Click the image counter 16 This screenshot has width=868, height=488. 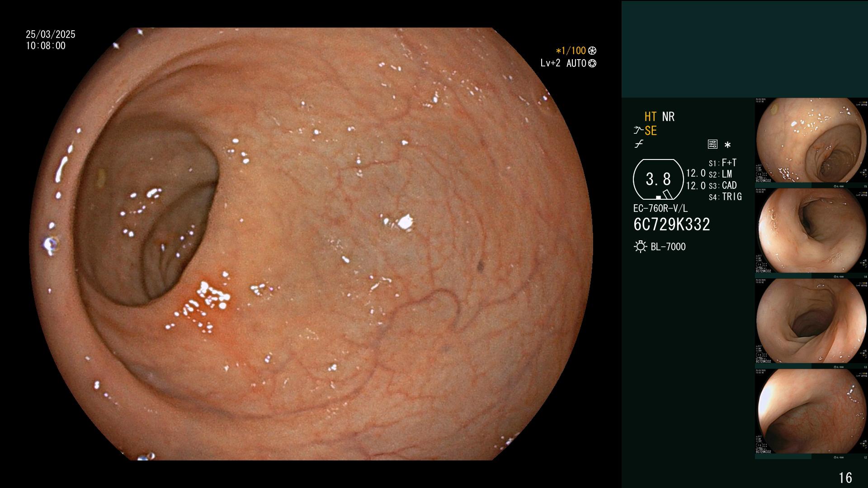click(x=845, y=478)
